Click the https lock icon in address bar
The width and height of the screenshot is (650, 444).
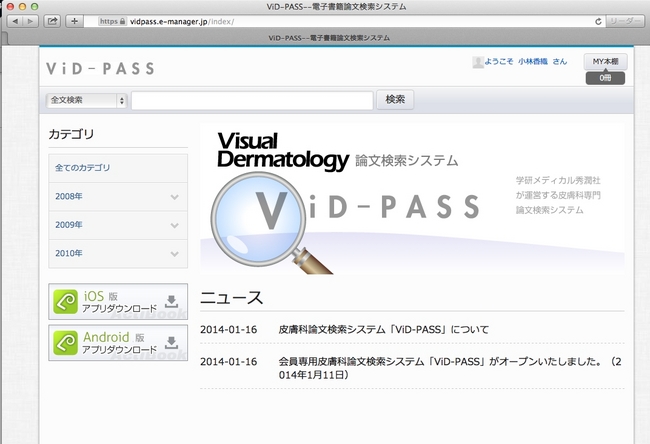pos(123,21)
